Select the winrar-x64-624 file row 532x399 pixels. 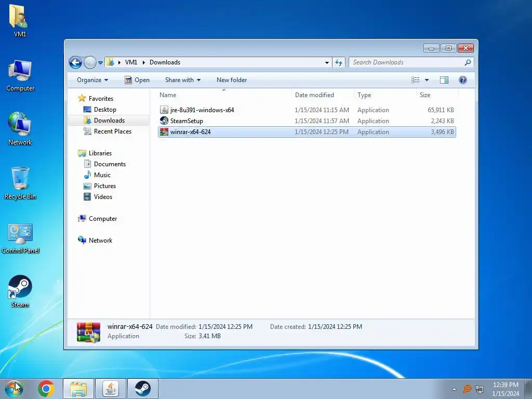[307, 132]
